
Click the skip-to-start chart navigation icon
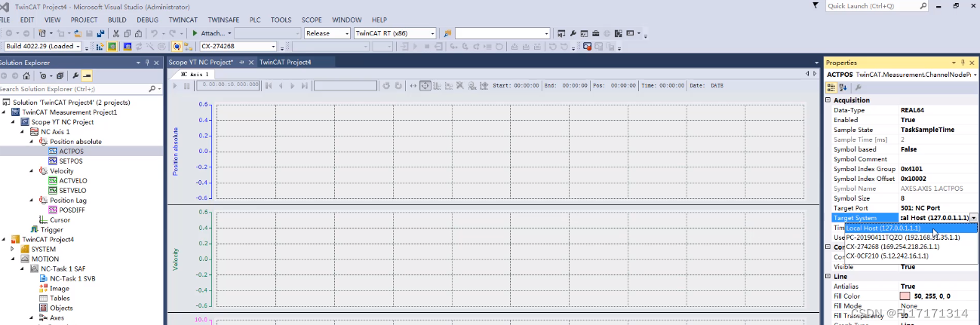pos(268,85)
